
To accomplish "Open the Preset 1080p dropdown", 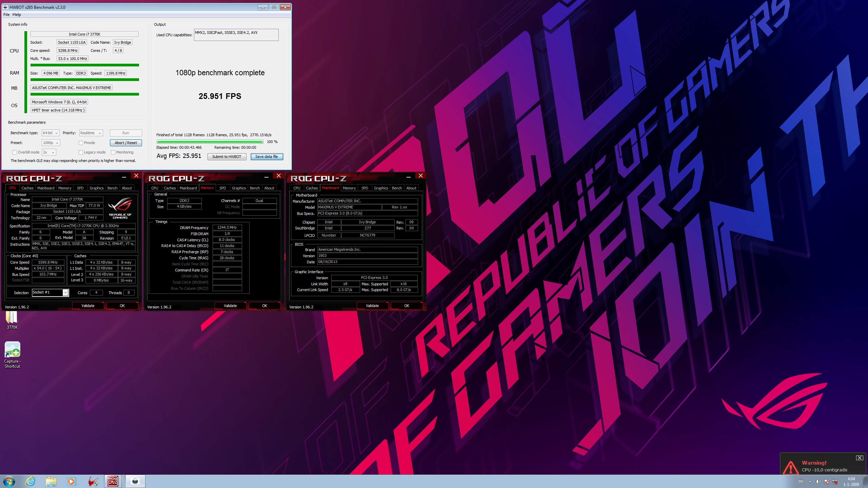I will (51, 143).
